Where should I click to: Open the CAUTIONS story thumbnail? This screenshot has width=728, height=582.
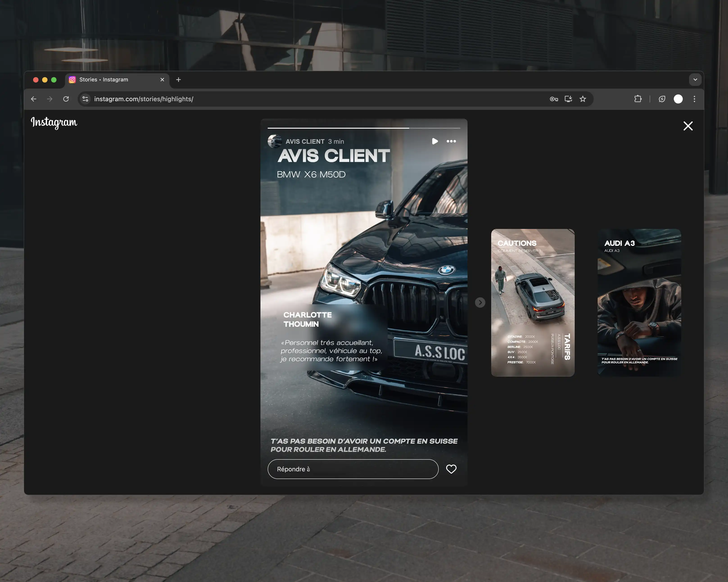(x=533, y=303)
